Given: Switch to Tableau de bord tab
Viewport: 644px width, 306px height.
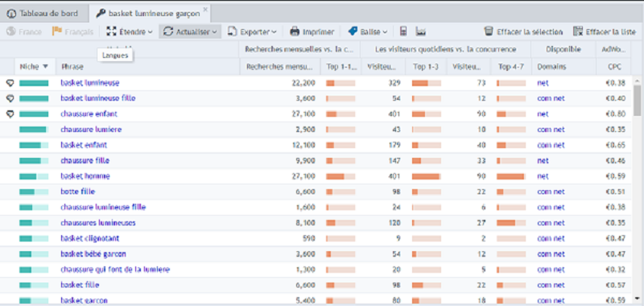Looking at the screenshot, I should (x=43, y=14).
